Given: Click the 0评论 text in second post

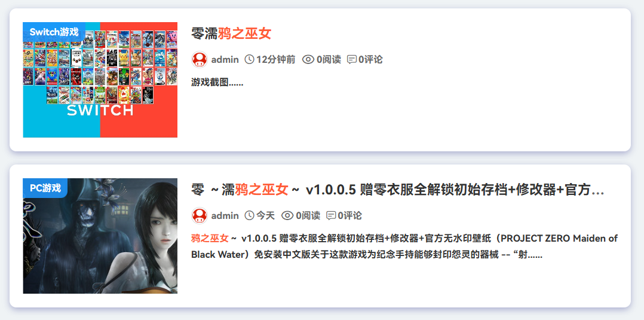Looking at the screenshot, I should [x=350, y=215].
